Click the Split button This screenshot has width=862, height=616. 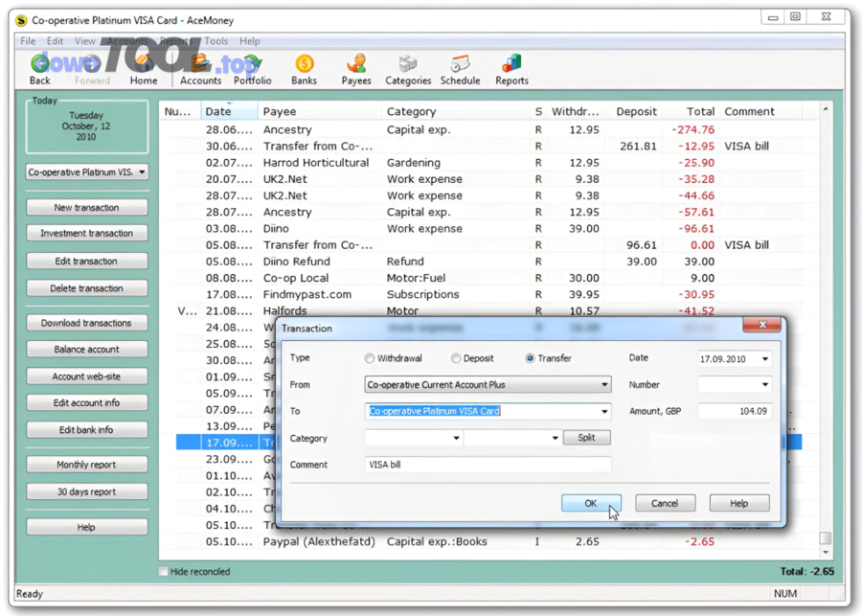[586, 438]
